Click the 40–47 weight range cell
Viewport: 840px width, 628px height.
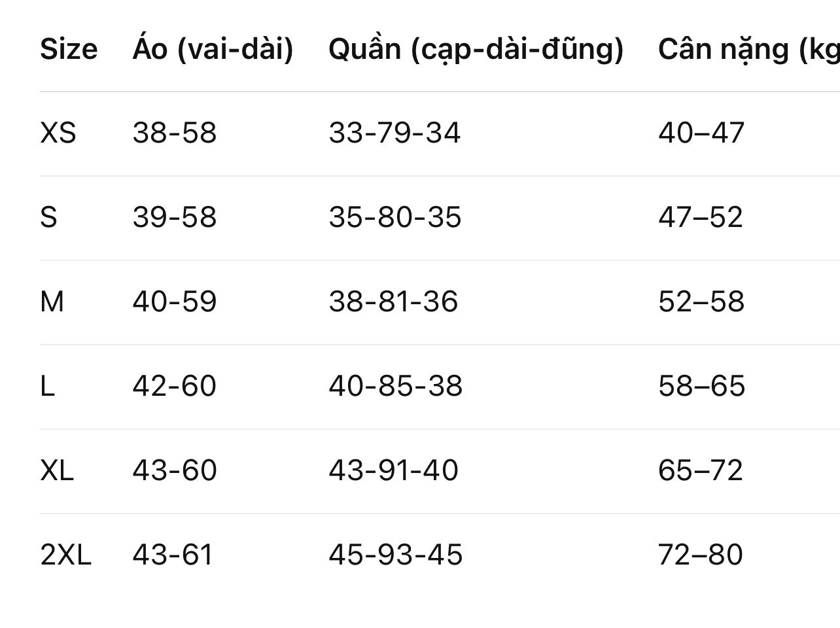click(701, 133)
